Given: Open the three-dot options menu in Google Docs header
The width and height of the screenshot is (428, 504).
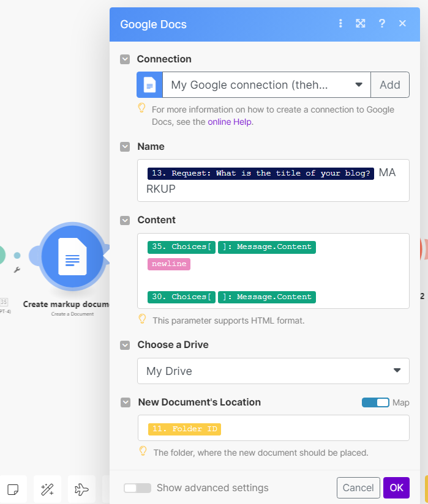Looking at the screenshot, I should pyautogui.click(x=340, y=23).
